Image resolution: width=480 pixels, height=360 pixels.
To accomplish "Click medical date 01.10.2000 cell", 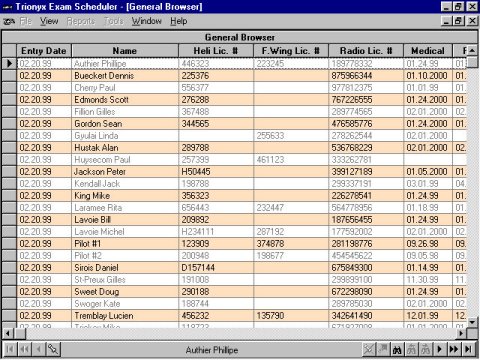I will pyautogui.click(x=428, y=76).
